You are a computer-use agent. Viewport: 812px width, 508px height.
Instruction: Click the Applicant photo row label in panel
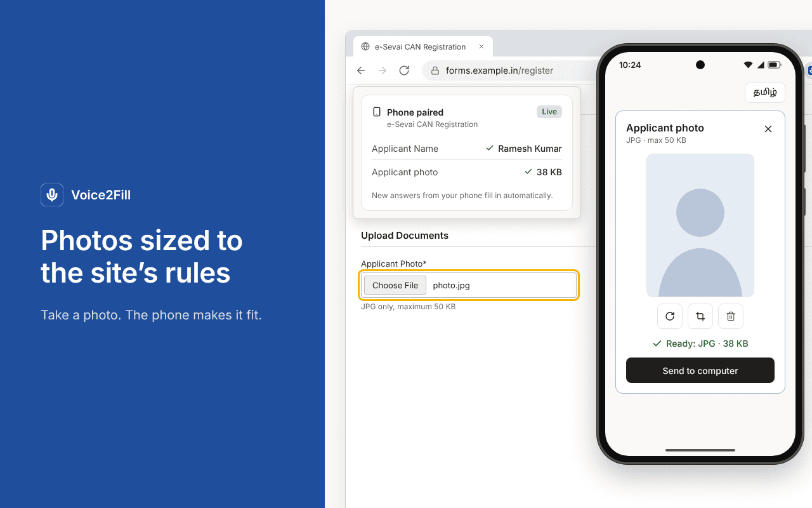pos(405,172)
